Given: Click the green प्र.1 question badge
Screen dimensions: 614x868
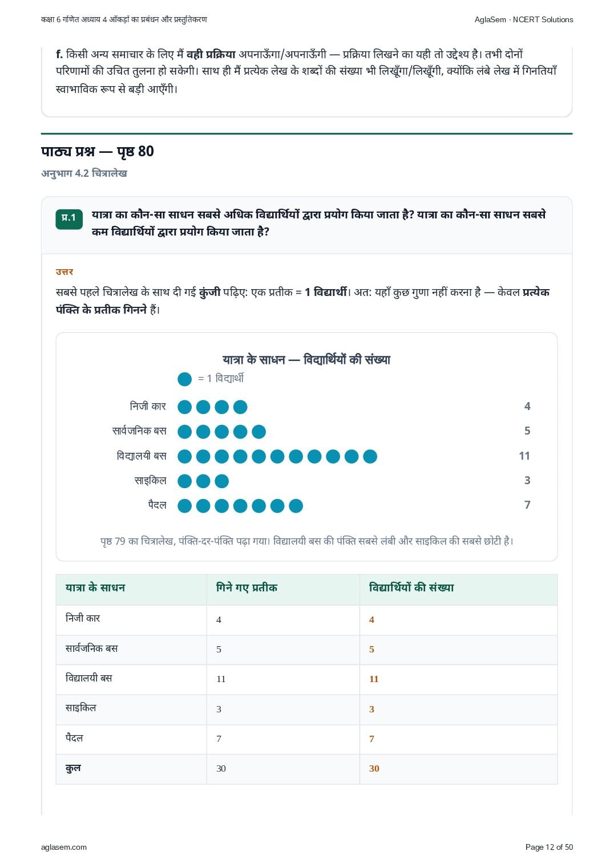Looking at the screenshot, I should tap(69, 218).
